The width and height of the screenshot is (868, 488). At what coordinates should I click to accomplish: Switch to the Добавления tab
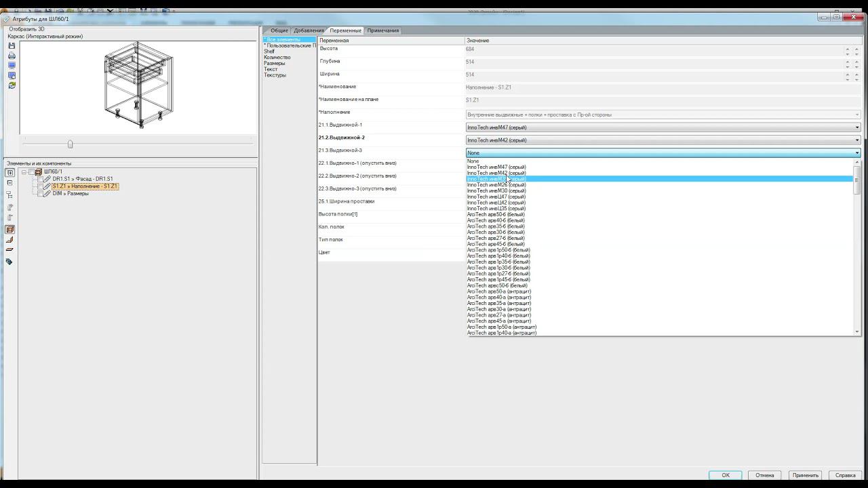309,30
